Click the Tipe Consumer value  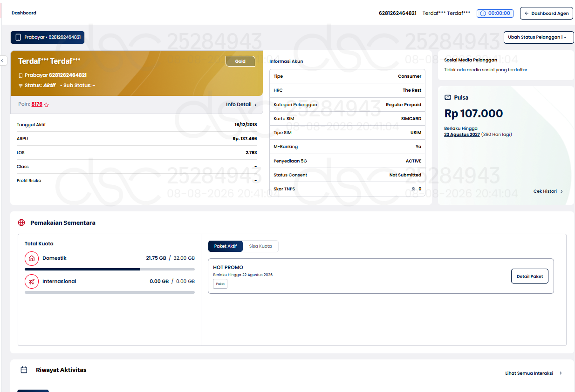coord(410,76)
